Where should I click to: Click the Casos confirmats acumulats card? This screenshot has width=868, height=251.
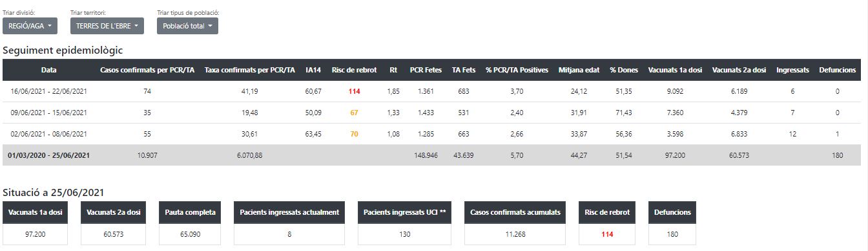pyautogui.click(x=515, y=223)
